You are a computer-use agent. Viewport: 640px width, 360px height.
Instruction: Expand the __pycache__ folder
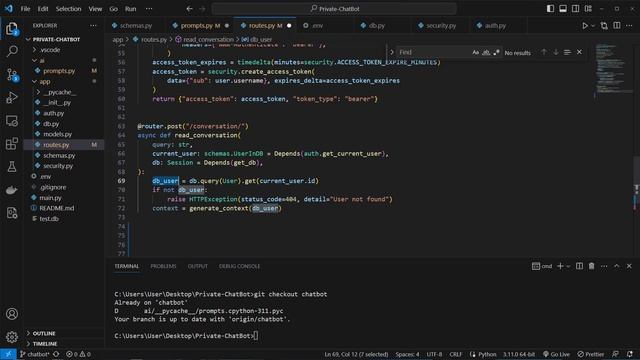39,92
